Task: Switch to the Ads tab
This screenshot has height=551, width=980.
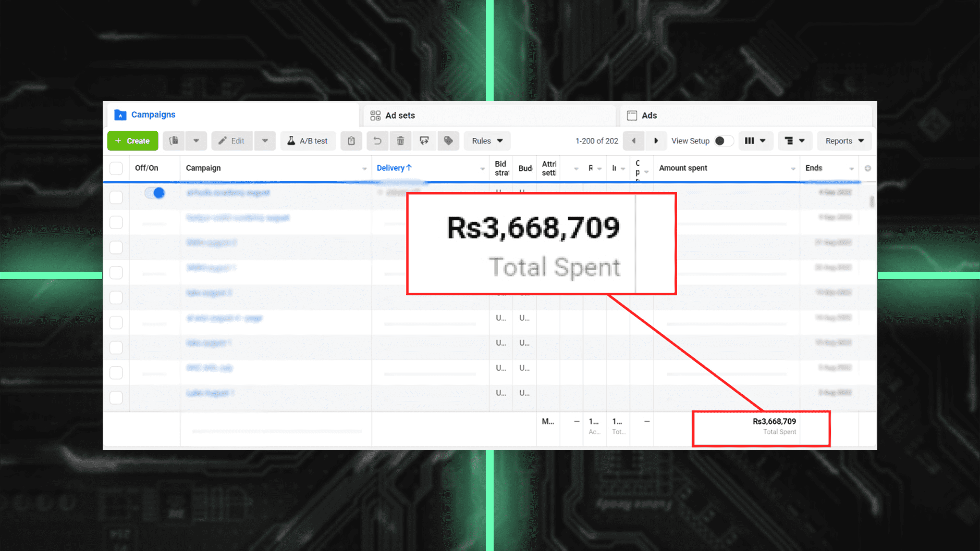Action: [x=746, y=115]
